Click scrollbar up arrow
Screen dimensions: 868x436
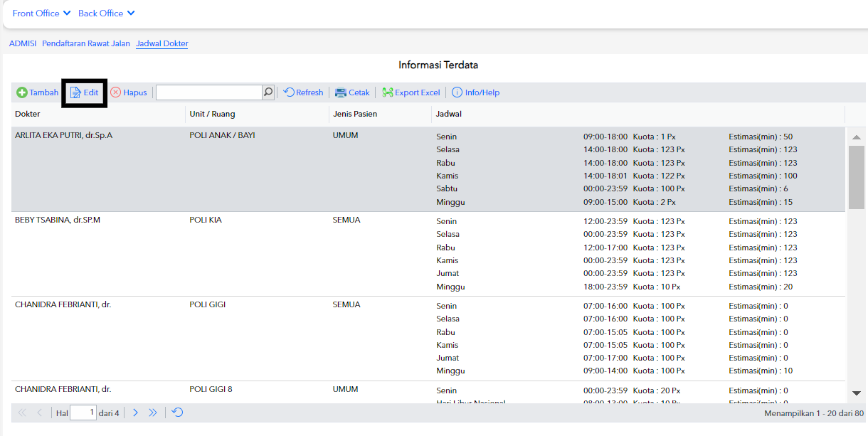coord(857,137)
